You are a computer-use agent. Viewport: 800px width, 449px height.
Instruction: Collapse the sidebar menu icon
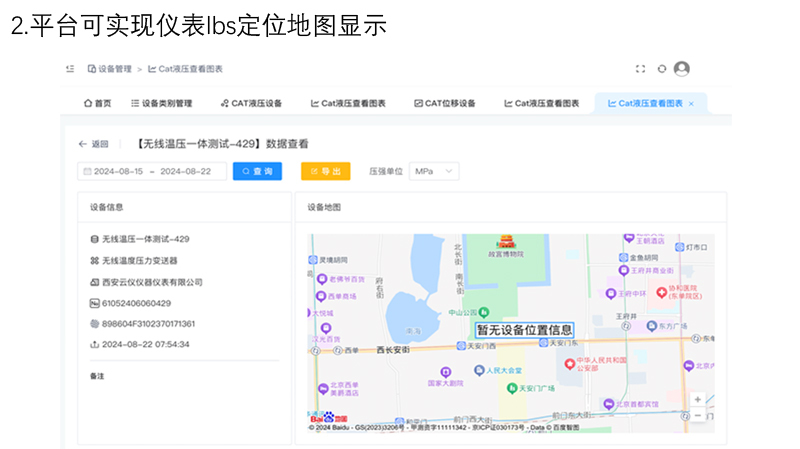click(70, 69)
